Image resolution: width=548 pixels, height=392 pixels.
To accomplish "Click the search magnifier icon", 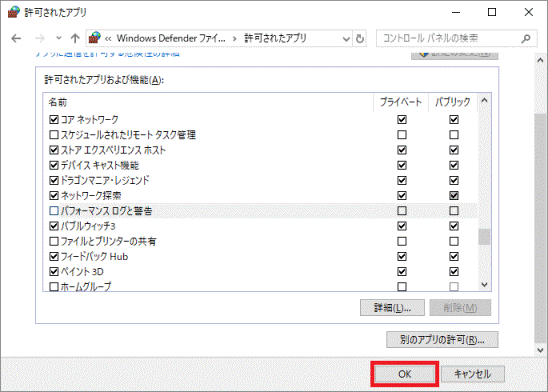I will [x=526, y=38].
